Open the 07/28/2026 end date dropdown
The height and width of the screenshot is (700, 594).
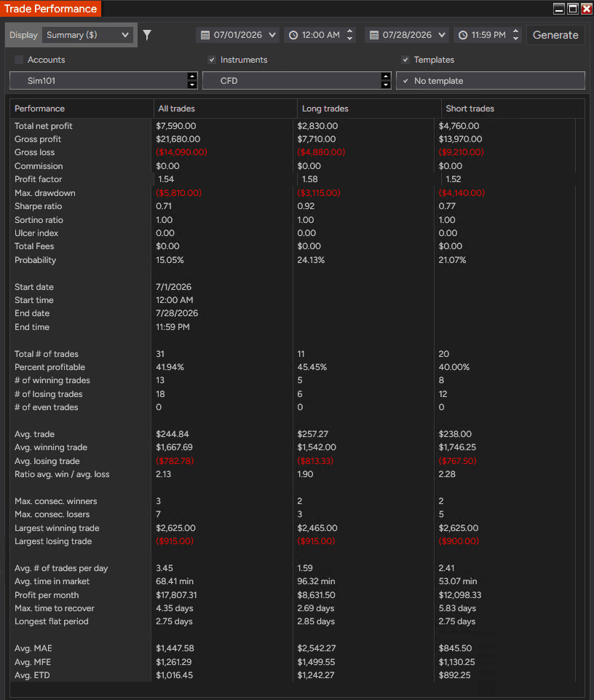pyautogui.click(x=407, y=35)
